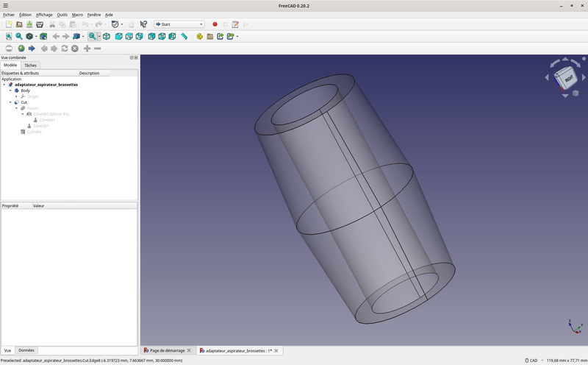588x365 pixels.
Task: Open the Affichage menu
Action: pyautogui.click(x=44, y=15)
